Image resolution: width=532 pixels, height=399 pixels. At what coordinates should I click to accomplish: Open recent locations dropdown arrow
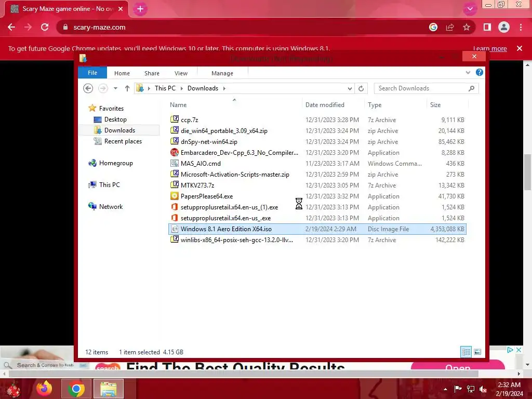pyautogui.click(x=115, y=88)
